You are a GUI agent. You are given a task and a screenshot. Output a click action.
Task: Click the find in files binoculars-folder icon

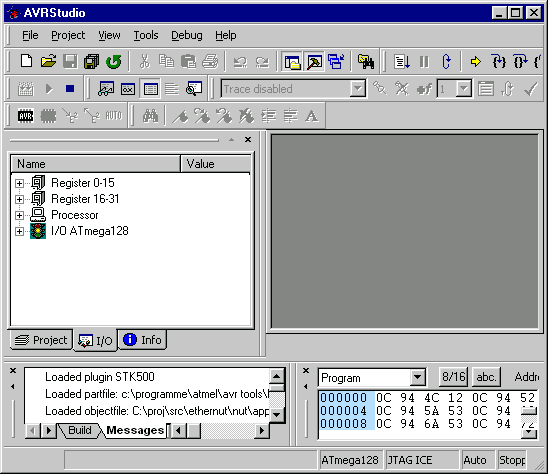point(366,62)
